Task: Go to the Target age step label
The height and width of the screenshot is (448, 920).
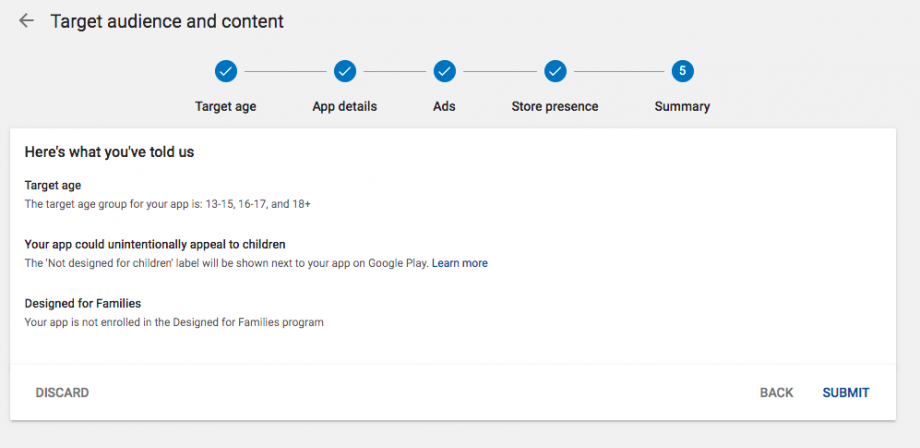Action: [x=225, y=106]
